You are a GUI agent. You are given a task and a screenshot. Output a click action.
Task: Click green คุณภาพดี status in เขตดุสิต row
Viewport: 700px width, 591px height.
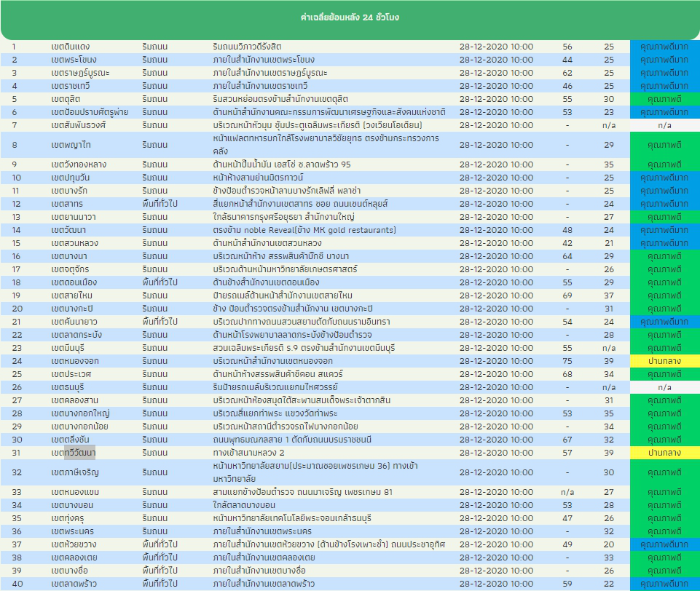click(664, 98)
